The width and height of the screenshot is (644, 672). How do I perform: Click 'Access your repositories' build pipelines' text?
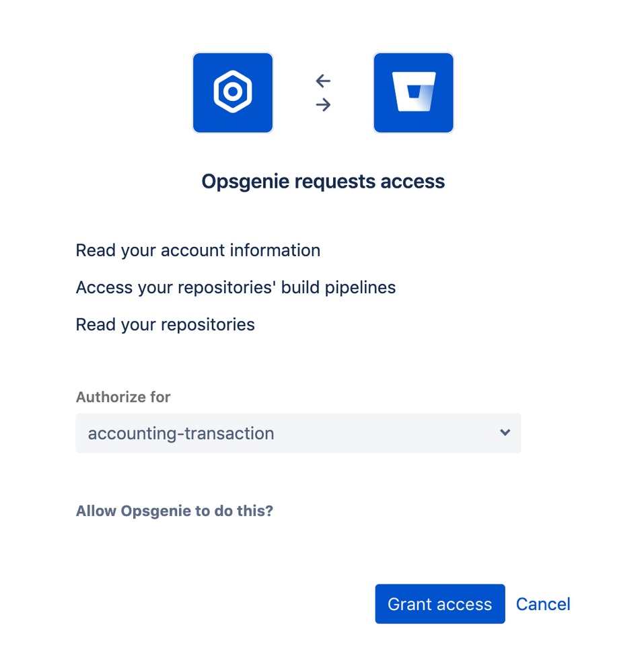point(236,288)
